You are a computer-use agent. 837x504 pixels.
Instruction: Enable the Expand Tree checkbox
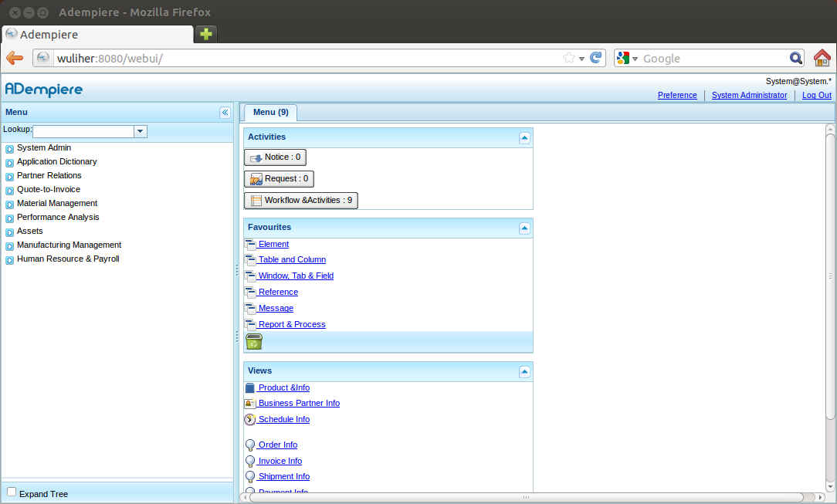click(x=12, y=492)
